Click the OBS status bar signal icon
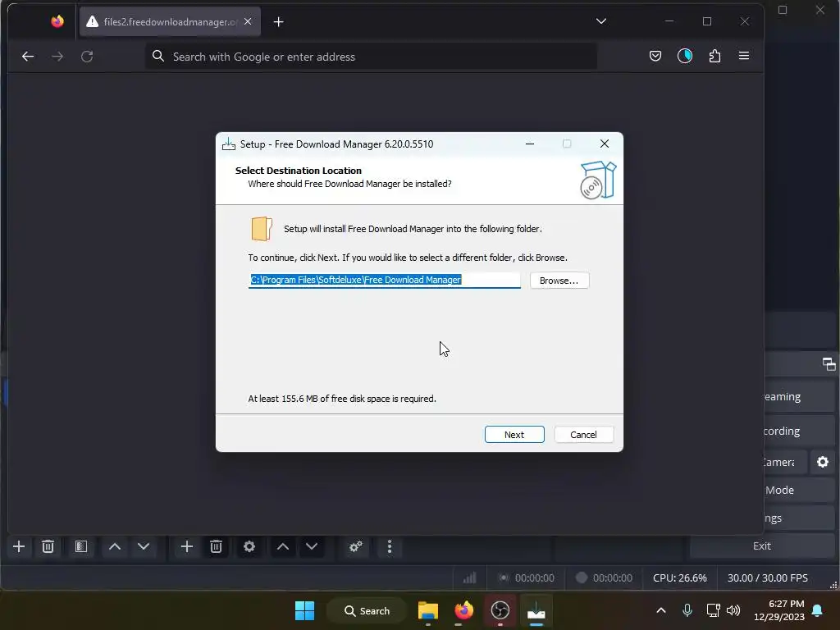Screen dimensions: 840x630 [x=470, y=577]
